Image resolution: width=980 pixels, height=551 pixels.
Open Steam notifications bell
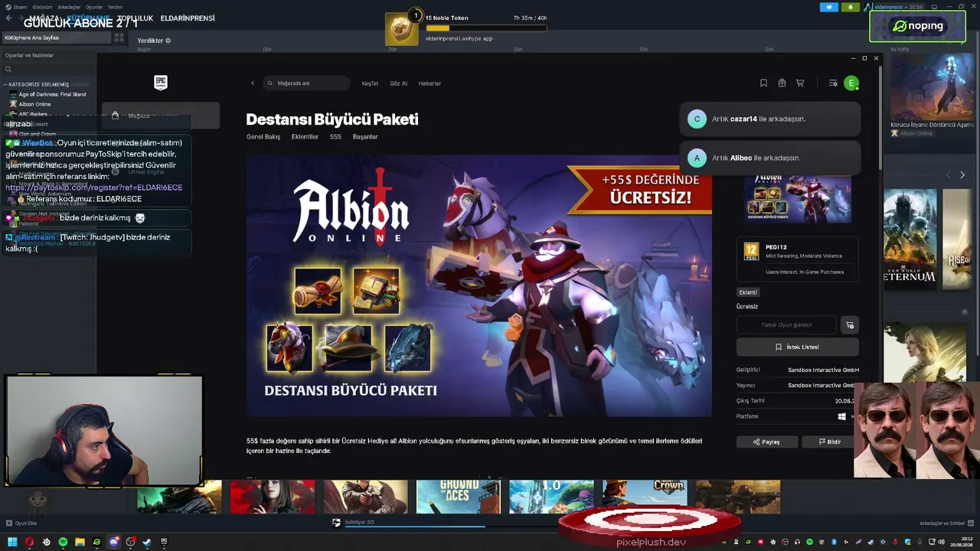pos(850,7)
